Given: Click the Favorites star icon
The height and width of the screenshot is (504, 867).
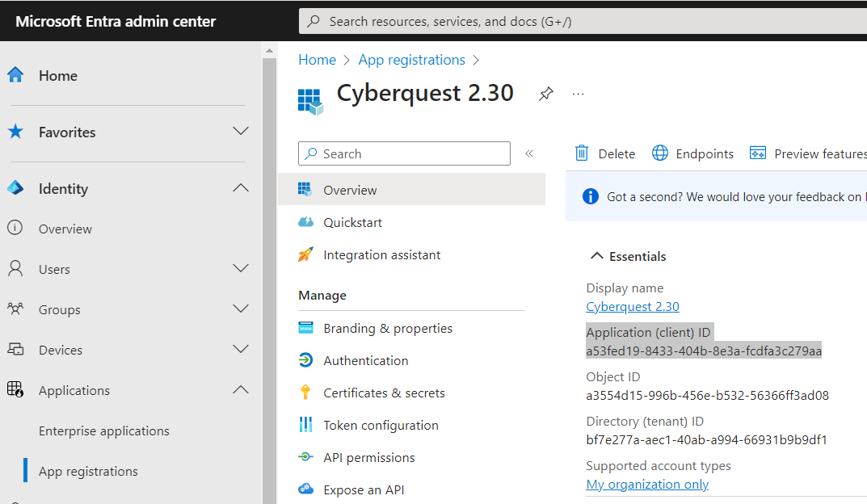Looking at the screenshot, I should point(15,132).
